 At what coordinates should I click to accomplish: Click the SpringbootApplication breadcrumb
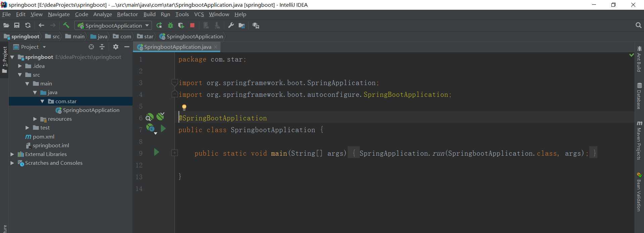coord(191,36)
